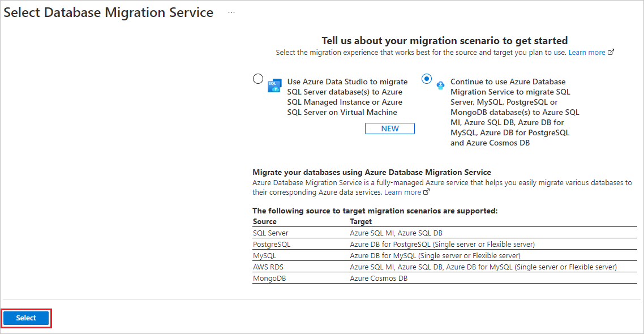The image size is (644, 334).
Task: Click the MongoDB source cell
Action: (269, 279)
